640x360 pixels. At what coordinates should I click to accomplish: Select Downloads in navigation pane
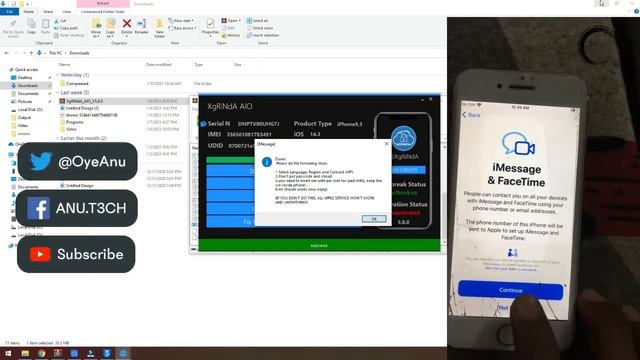(28, 86)
